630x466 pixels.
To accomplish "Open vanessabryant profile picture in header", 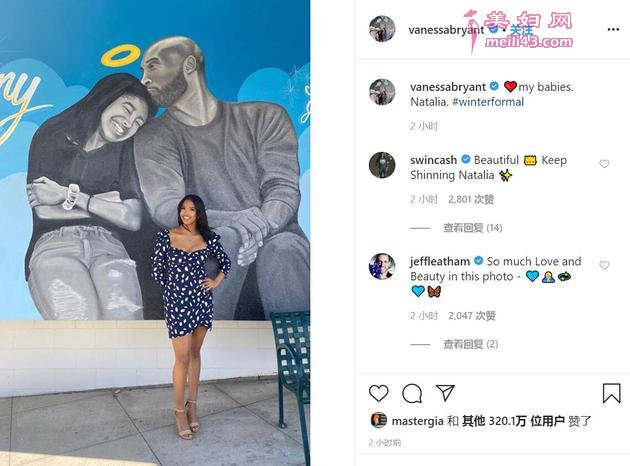I will [x=382, y=29].
